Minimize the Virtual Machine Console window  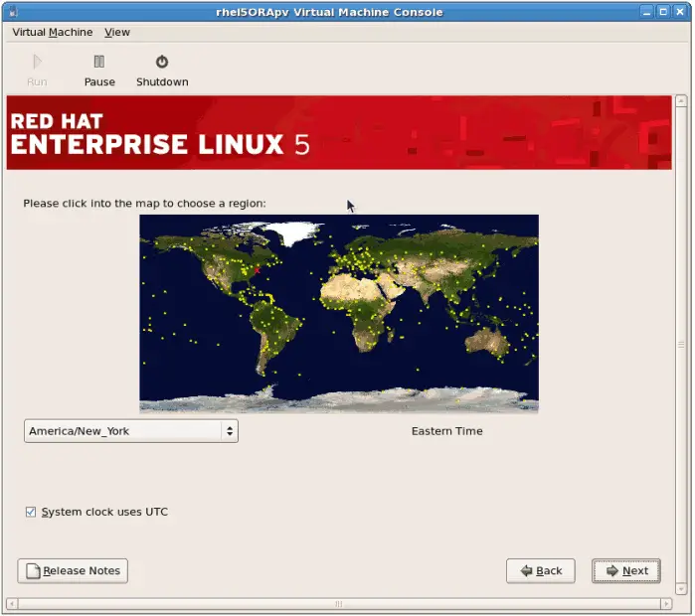[641, 11]
